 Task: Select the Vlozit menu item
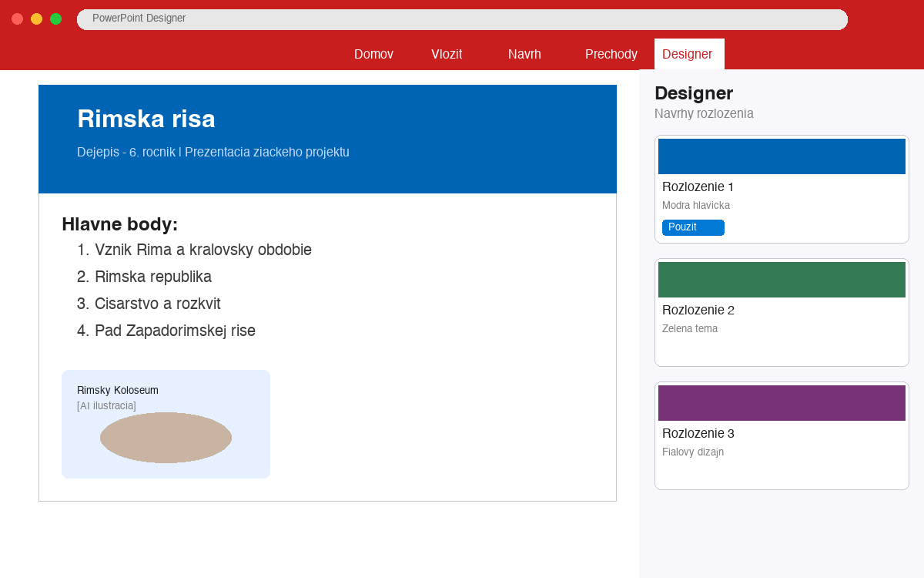point(447,54)
